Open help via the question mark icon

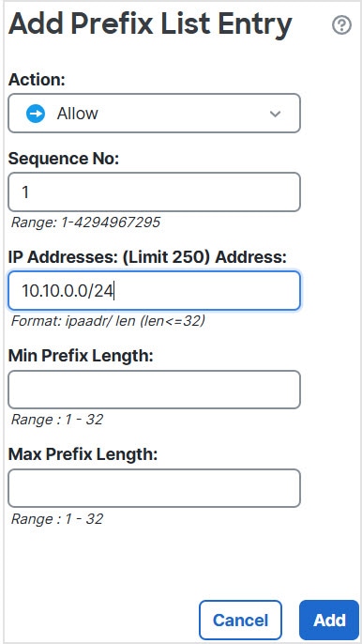click(x=341, y=25)
